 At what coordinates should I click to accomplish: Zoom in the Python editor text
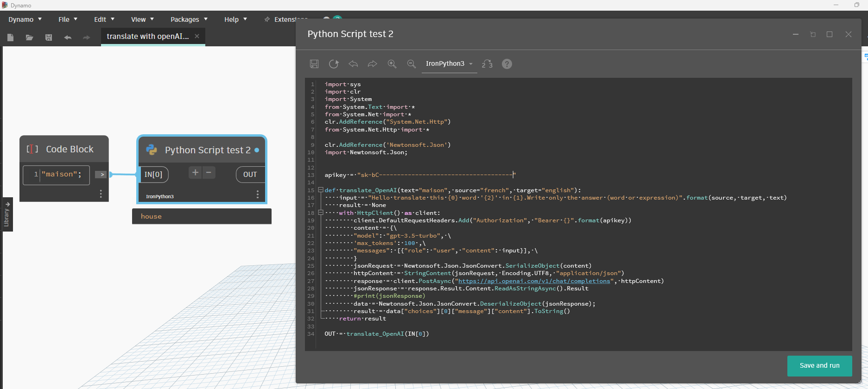(392, 64)
